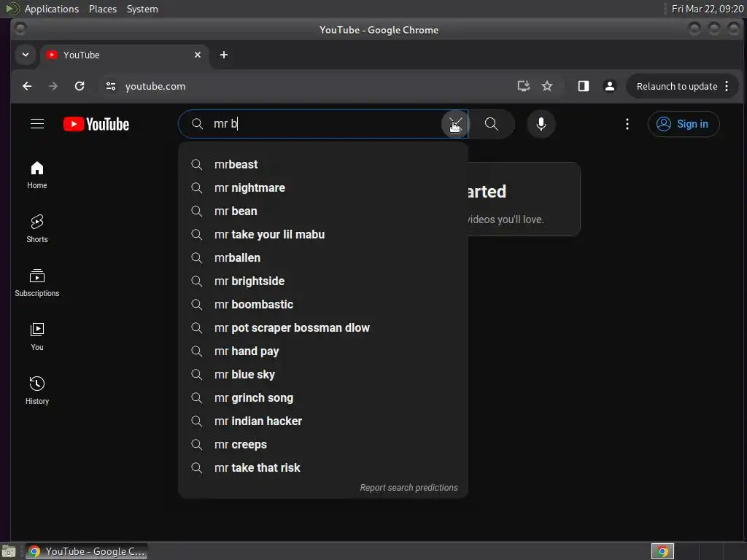Open the System menu
This screenshot has width=747, height=560.
142,9
